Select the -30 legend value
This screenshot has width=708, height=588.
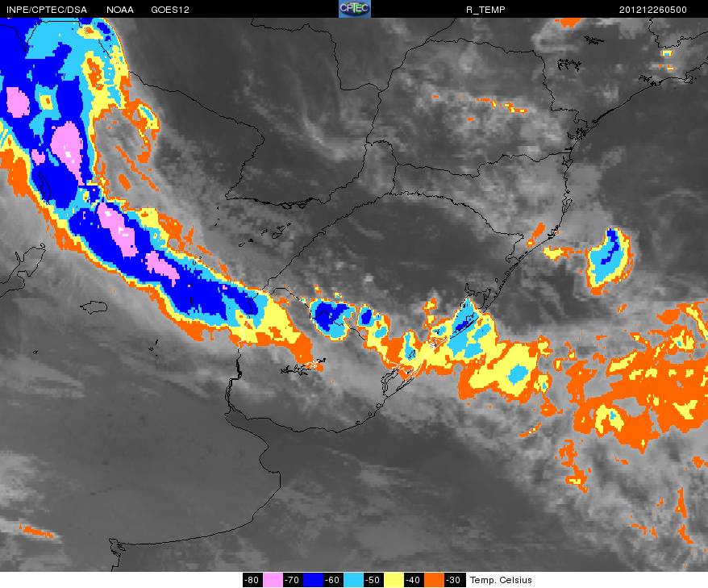pyautogui.click(x=454, y=580)
